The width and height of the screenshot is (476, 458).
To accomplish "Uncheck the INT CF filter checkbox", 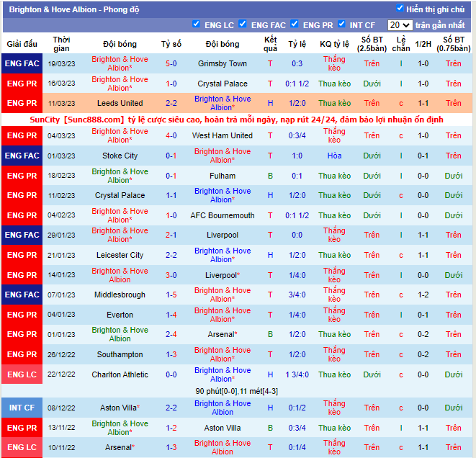I will (341, 24).
